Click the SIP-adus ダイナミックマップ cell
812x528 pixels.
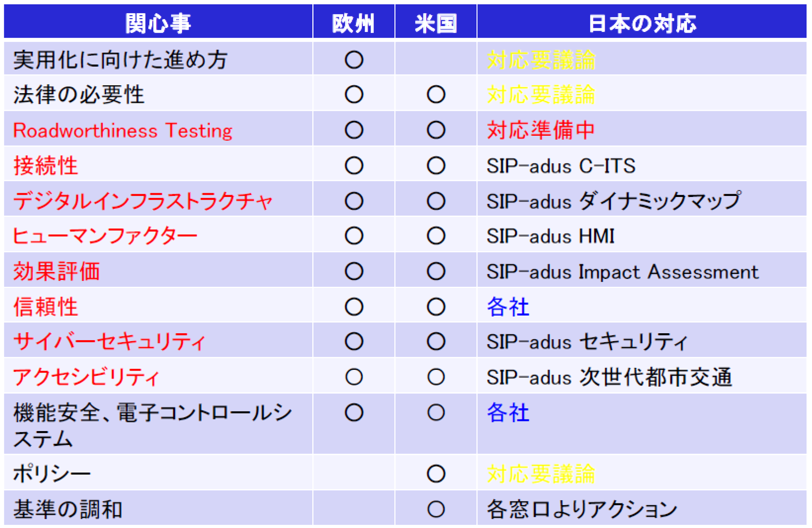613,201
